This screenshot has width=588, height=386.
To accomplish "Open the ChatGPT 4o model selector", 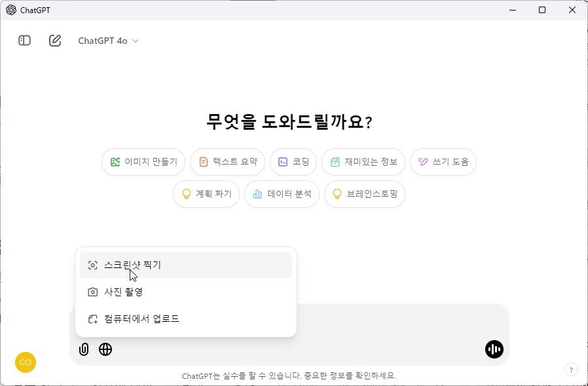I will 102,40.
